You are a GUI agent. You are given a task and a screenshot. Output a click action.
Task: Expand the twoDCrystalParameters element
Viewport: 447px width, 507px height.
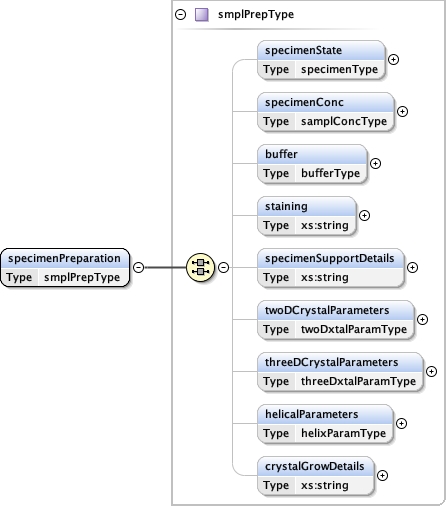(422, 319)
